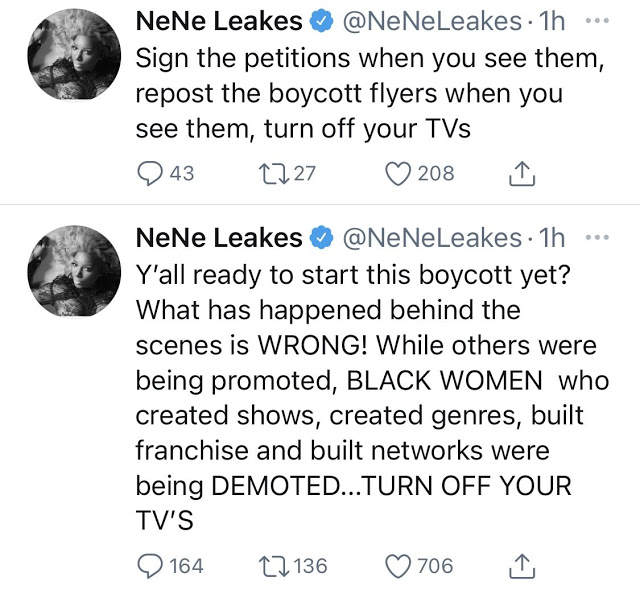This screenshot has width=640, height=594.
Task: Open @NeNeLeakes handle on second tweet
Action: 432,238
